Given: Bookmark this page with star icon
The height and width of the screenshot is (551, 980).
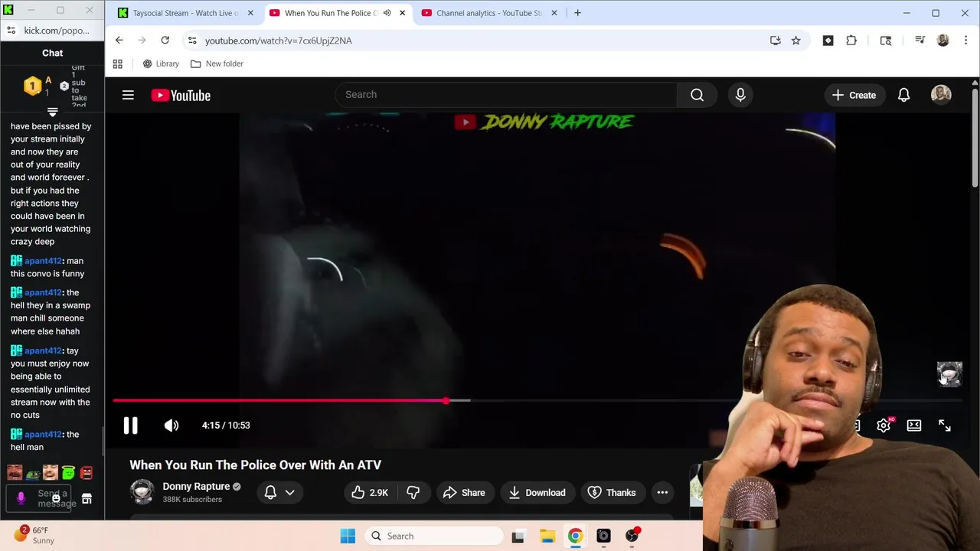Looking at the screenshot, I should coord(796,41).
